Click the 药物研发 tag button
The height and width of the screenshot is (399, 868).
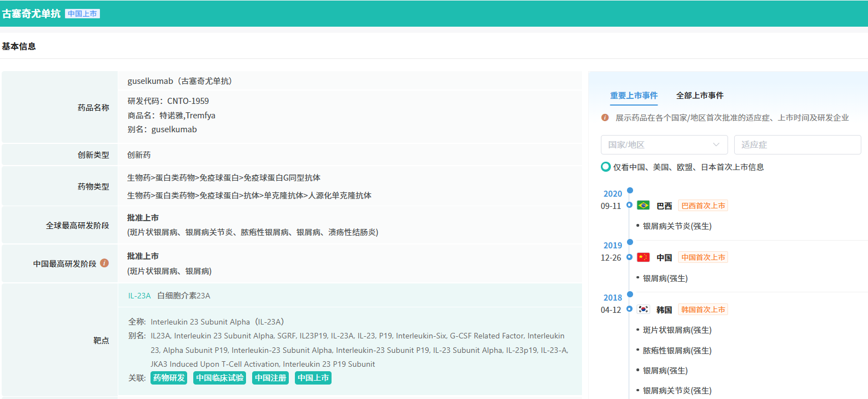tap(169, 378)
